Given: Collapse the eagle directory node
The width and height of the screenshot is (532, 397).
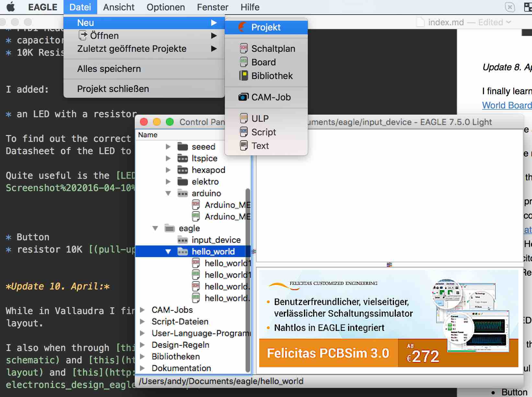Looking at the screenshot, I should tap(155, 228).
